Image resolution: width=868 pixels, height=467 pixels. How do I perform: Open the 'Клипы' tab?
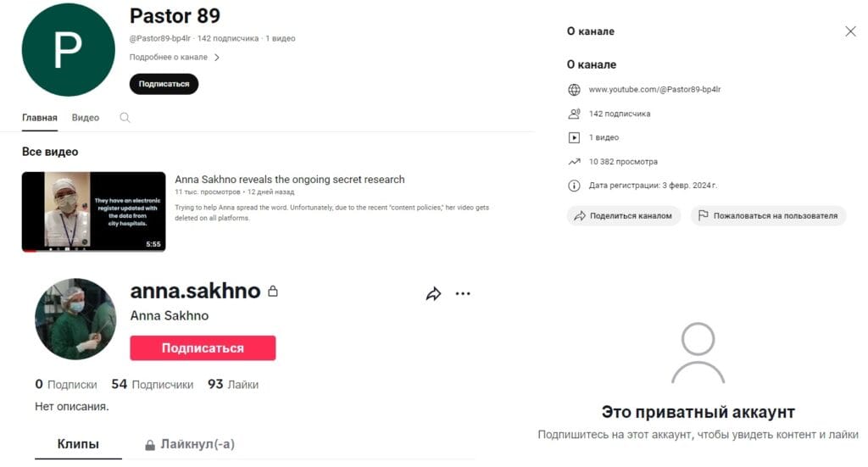click(x=78, y=444)
